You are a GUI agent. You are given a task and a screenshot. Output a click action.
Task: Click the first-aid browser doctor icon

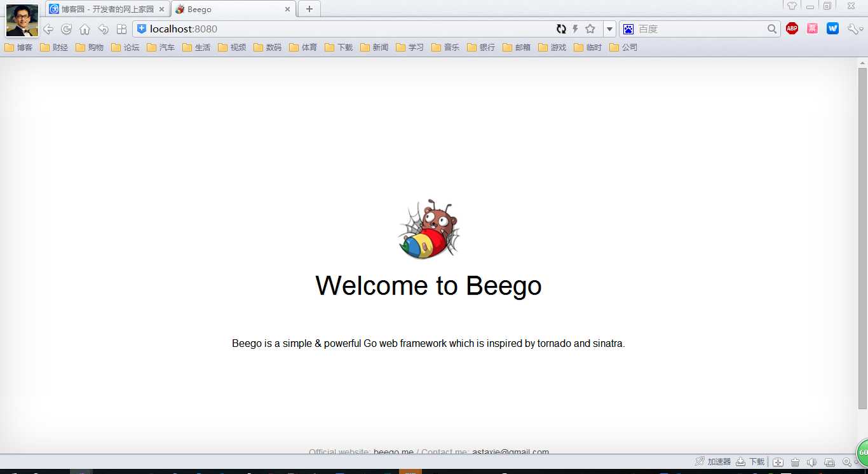point(778,462)
